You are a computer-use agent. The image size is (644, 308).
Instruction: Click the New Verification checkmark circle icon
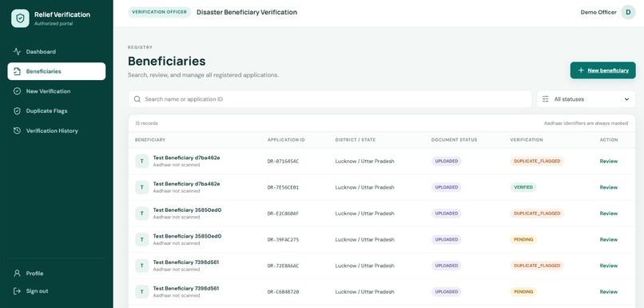(x=17, y=91)
